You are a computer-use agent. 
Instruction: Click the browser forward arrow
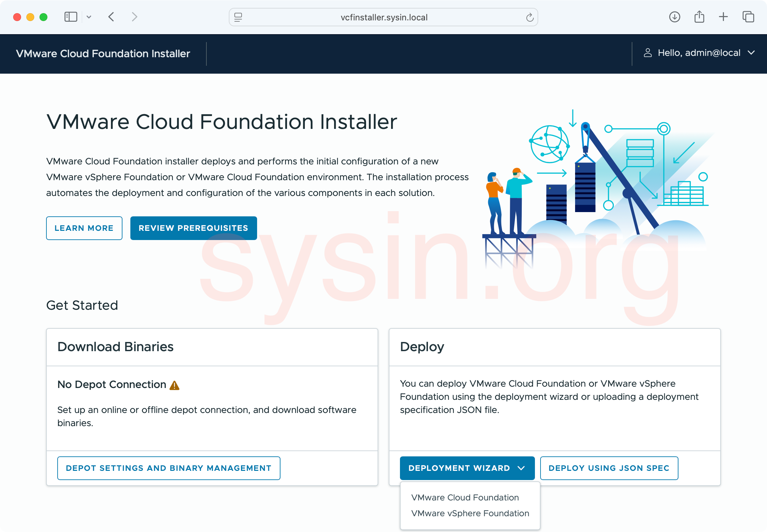pos(134,17)
